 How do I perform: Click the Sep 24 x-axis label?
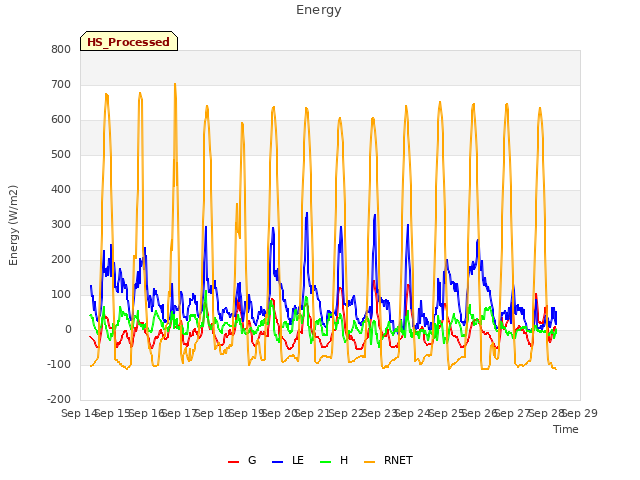pyautogui.click(x=413, y=413)
